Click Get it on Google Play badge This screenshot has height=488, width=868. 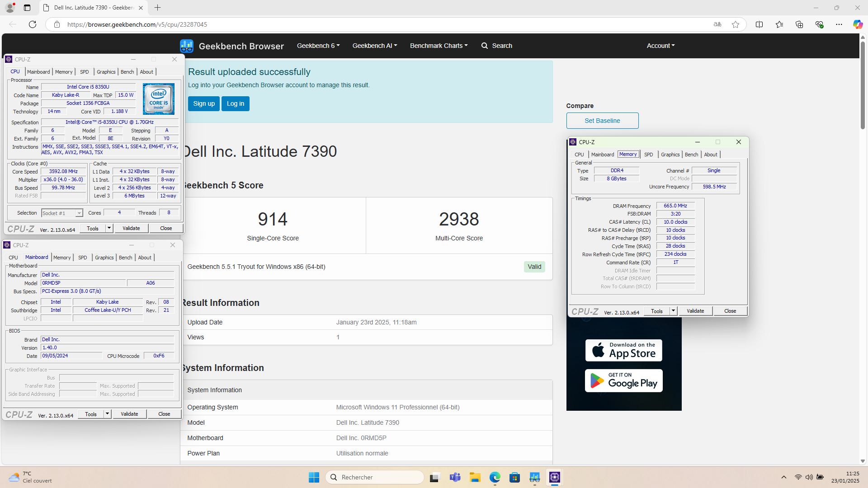624,380
